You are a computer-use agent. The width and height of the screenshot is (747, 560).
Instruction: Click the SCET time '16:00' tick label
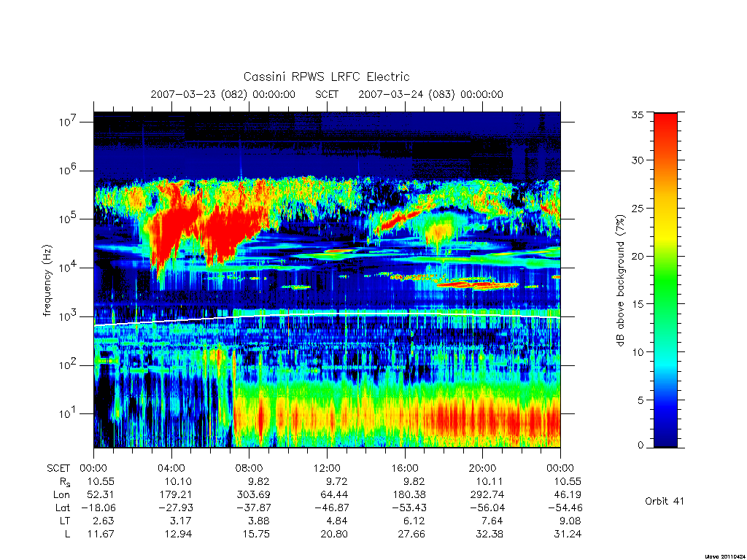click(404, 468)
